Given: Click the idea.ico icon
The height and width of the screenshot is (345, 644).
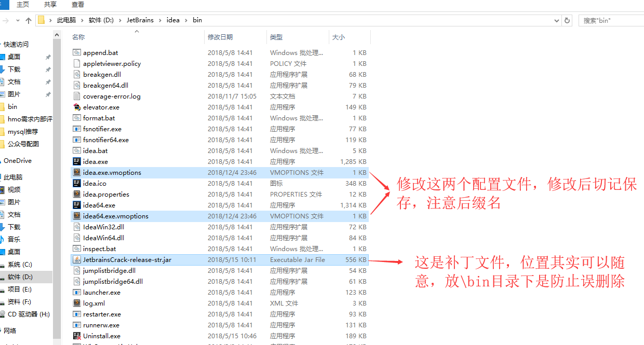Looking at the screenshot, I should tap(76, 183).
